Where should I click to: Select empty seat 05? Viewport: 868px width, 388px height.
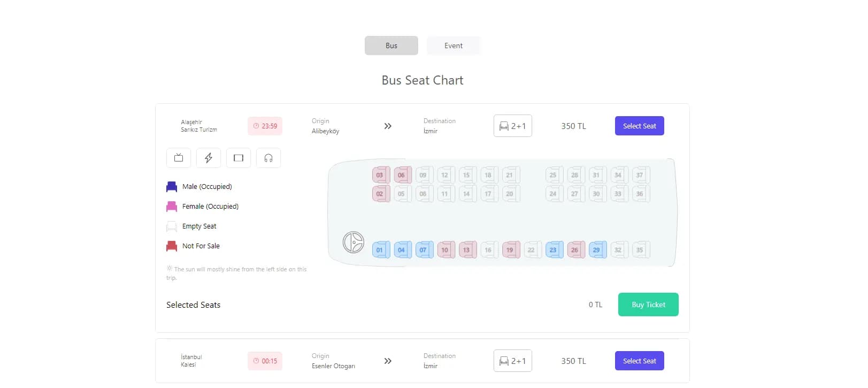(402, 194)
